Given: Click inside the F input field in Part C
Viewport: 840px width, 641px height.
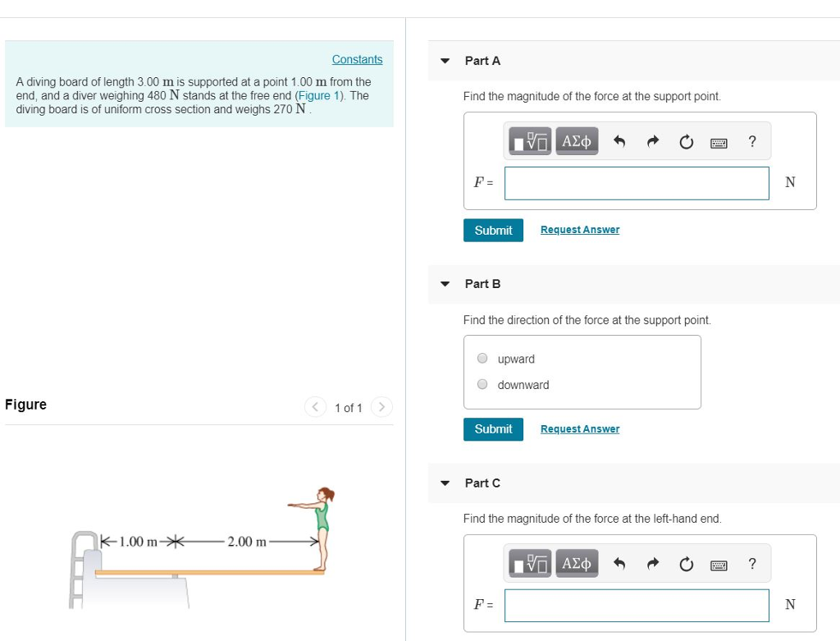Looking at the screenshot, I should pyautogui.click(x=637, y=604).
